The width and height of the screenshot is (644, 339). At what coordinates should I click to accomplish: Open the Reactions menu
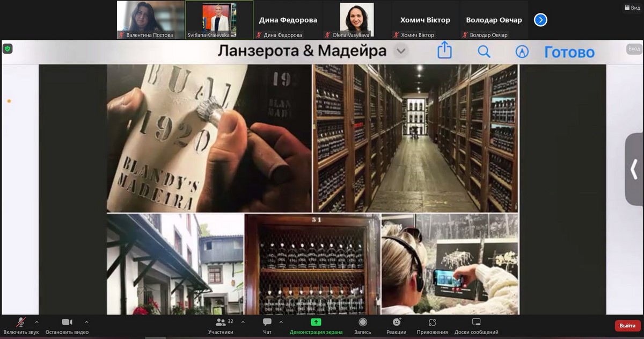396,326
